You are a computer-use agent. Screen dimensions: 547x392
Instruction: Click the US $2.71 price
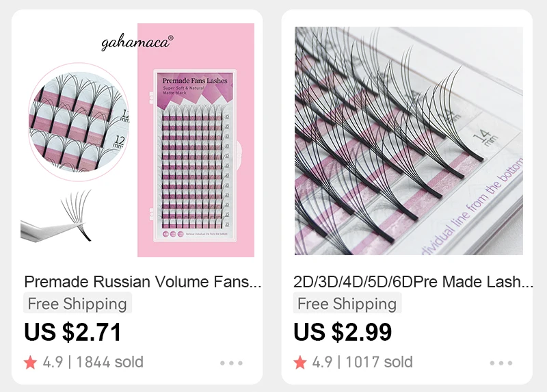(72, 332)
